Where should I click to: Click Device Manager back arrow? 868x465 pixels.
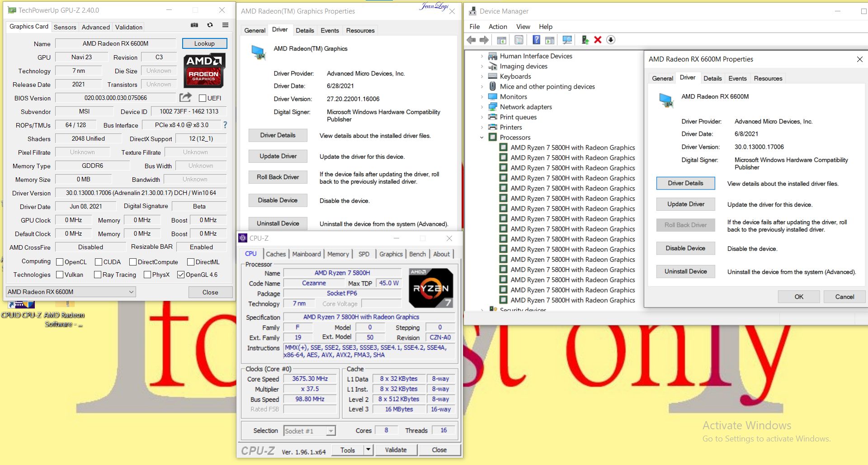pyautogui.click(x=471, y=40)
